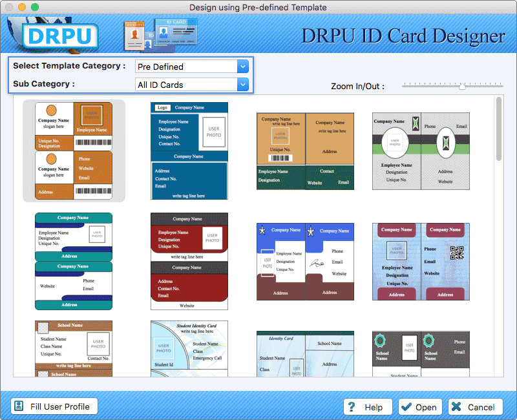Click the Cancel button
Screen dimensions: 517x420
pyautogui.click(x=475, y=407)
